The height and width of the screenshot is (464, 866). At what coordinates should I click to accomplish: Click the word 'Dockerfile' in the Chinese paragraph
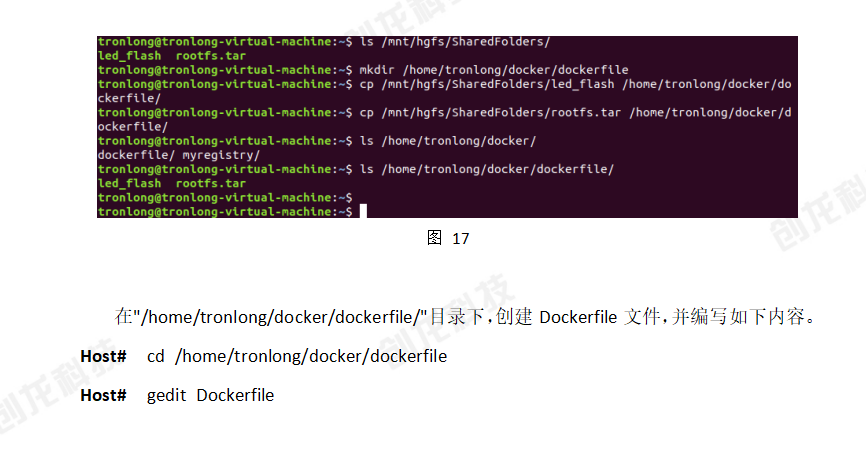(x=578, y=317)
